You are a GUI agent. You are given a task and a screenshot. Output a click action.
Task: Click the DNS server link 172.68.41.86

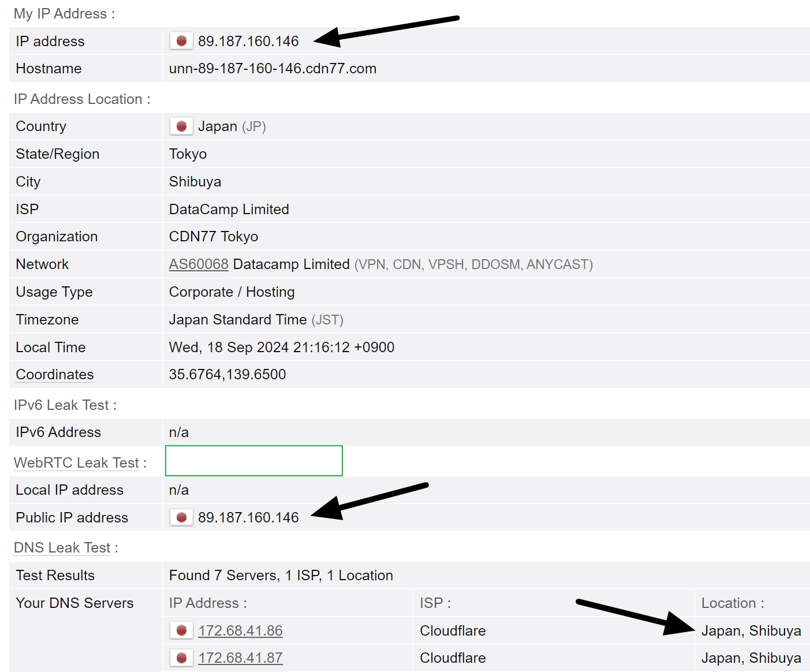tap(240, 630)
